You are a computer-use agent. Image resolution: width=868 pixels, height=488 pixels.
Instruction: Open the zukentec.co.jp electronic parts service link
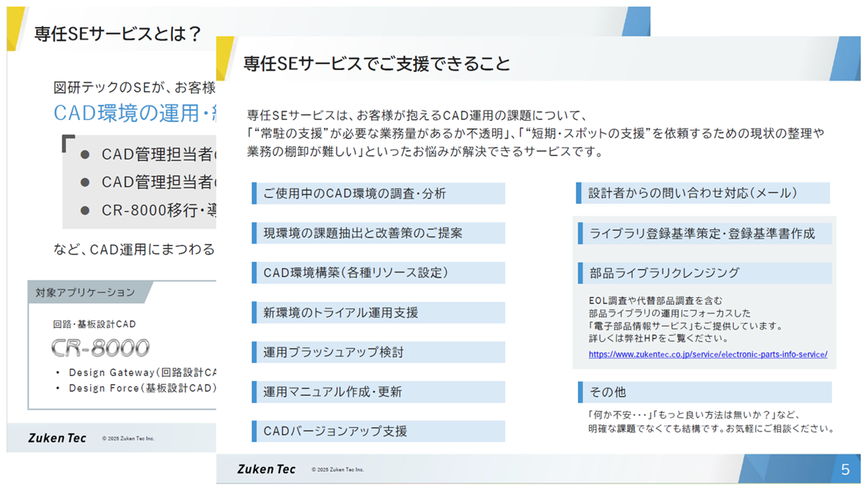707,354
